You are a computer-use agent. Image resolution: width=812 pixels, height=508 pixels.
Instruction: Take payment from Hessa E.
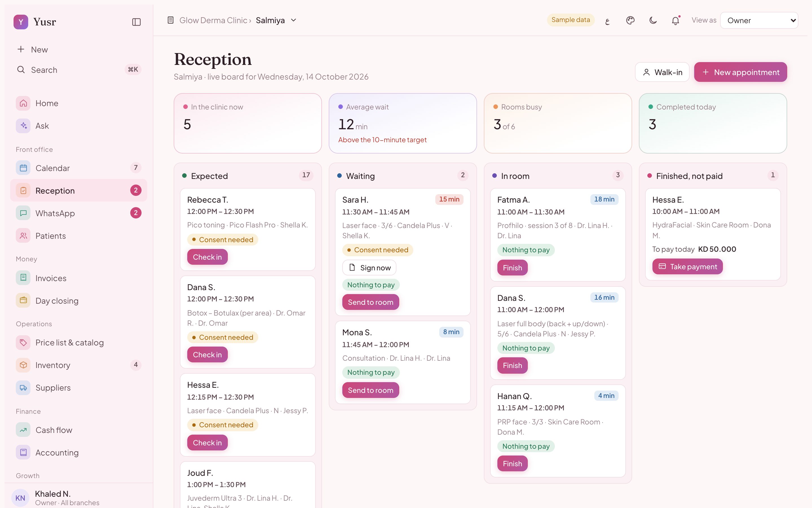pos(687,266)
